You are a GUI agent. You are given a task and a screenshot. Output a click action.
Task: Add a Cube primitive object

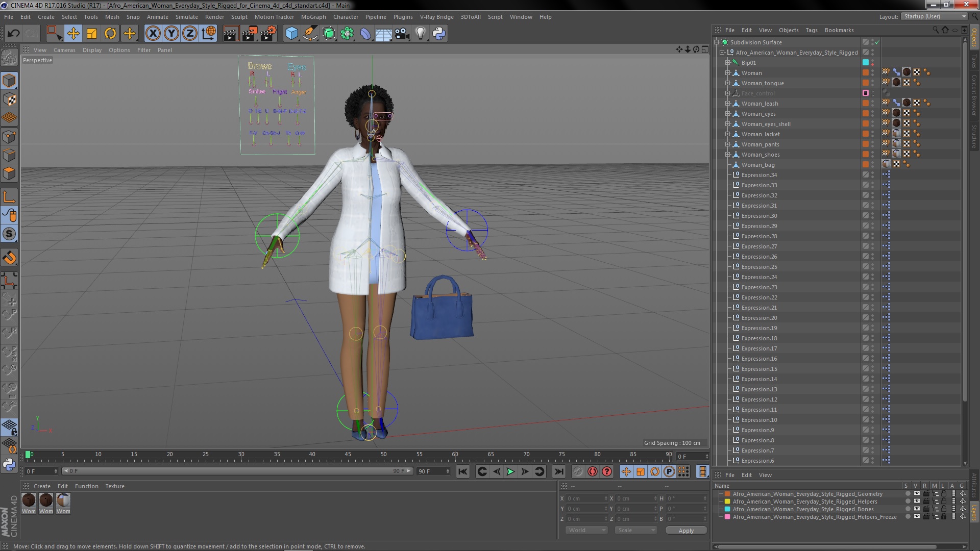[x=291, y=34]
